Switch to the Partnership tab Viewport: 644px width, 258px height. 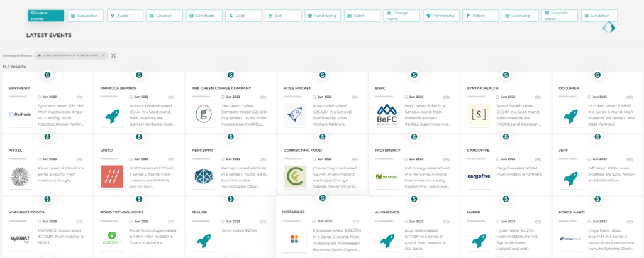tap(441, 16)
